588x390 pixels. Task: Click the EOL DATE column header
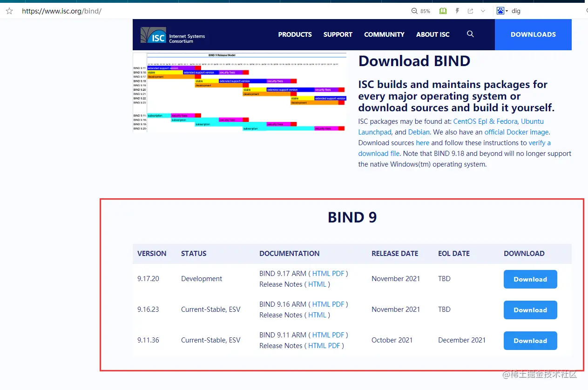point(454,254)
